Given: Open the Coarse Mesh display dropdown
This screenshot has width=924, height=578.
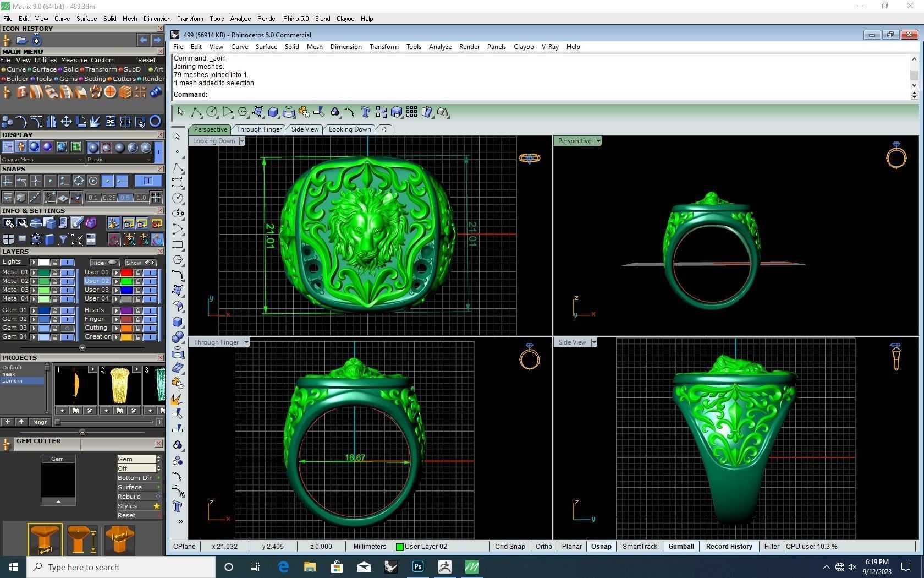Looking at the screenshot, I should click(42, 160).
